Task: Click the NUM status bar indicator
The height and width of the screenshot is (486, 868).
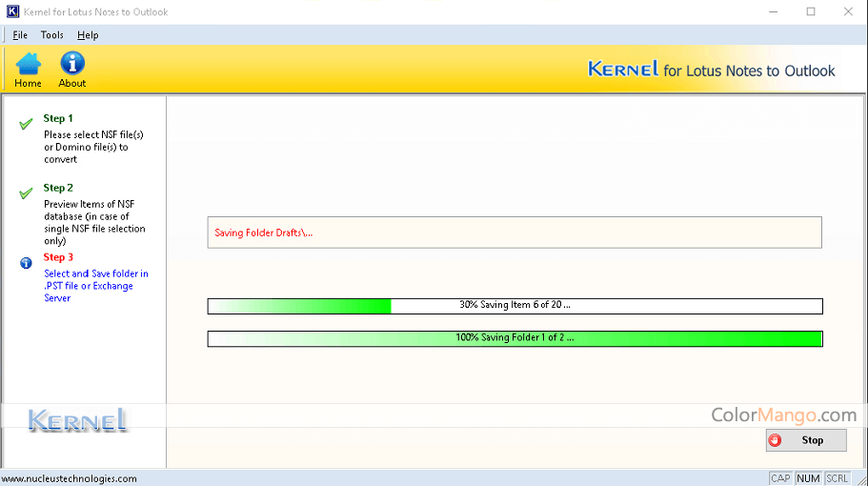Action: [808, 478]
